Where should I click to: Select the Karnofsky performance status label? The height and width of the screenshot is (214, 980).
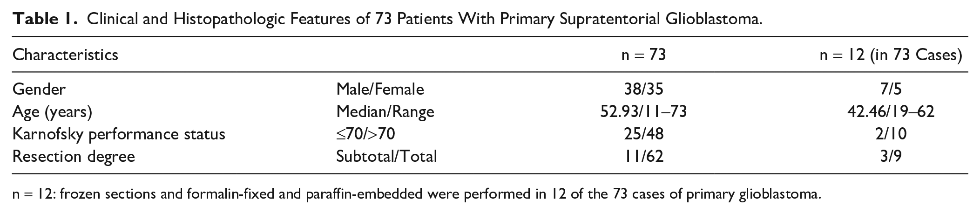tap(119, 134)
